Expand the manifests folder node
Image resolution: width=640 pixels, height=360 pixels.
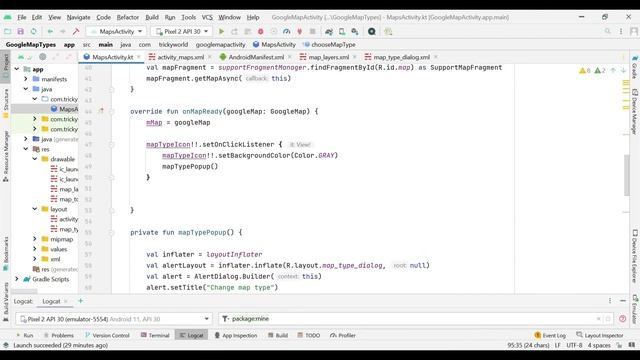26,79
